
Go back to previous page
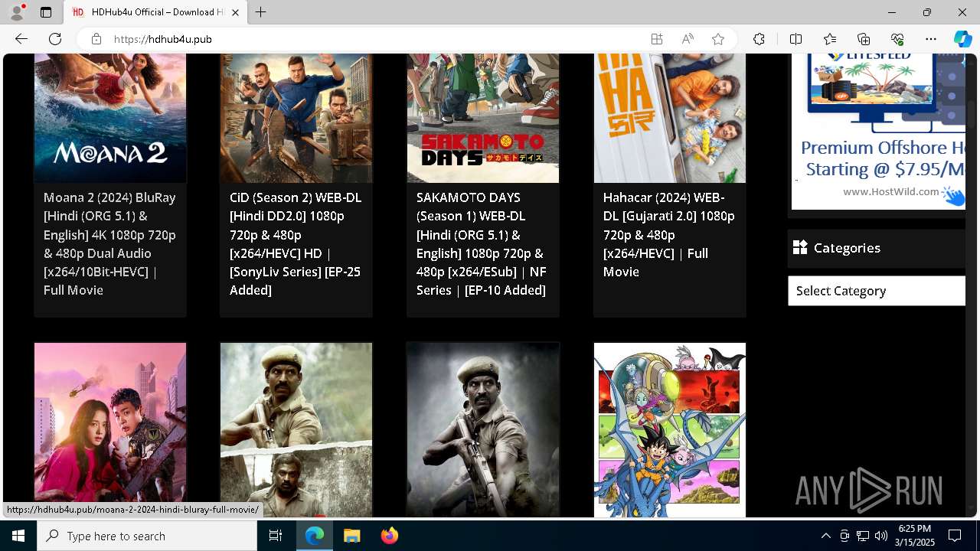click(x=21, y=39)
